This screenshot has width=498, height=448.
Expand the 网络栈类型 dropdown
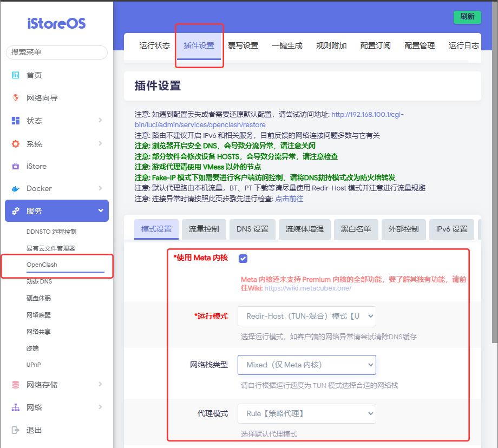(x=306, y=365)
